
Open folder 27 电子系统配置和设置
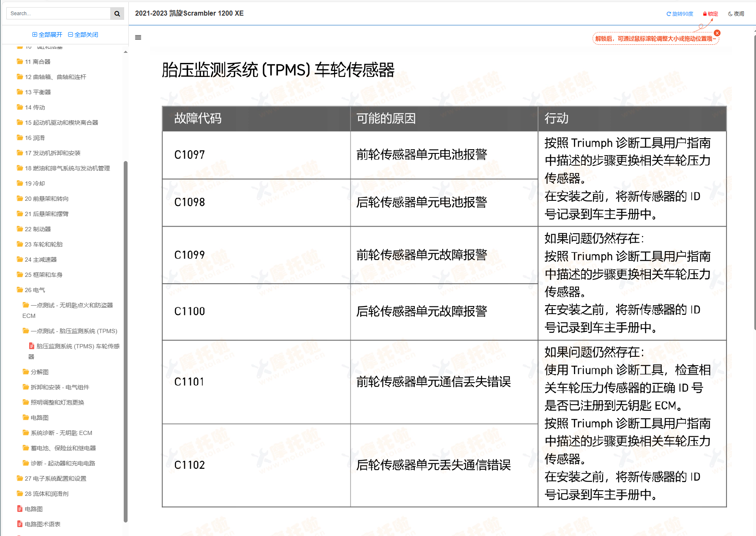tap(52, 479)
